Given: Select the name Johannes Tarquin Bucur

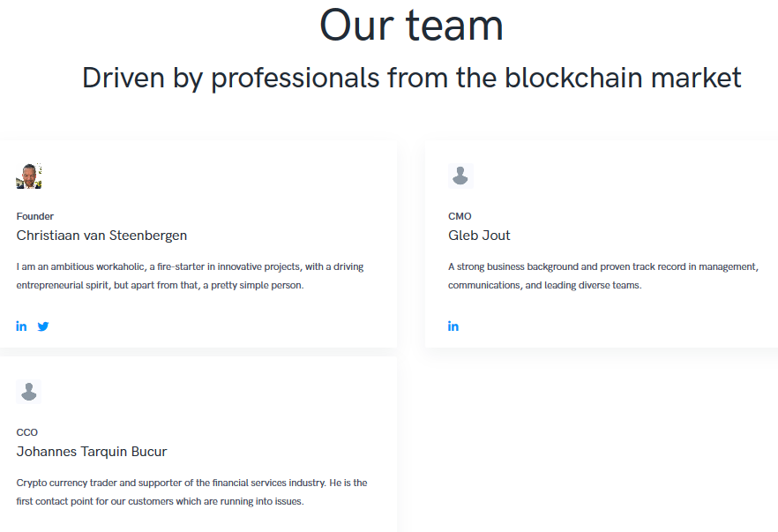Looking at the screenshot, I should coord(92,452).
